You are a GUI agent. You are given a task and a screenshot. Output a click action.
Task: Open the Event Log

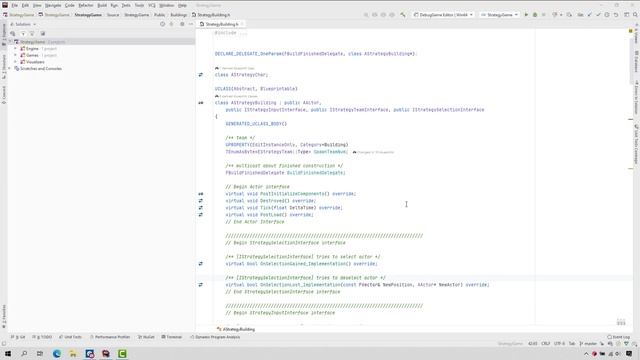619,337
